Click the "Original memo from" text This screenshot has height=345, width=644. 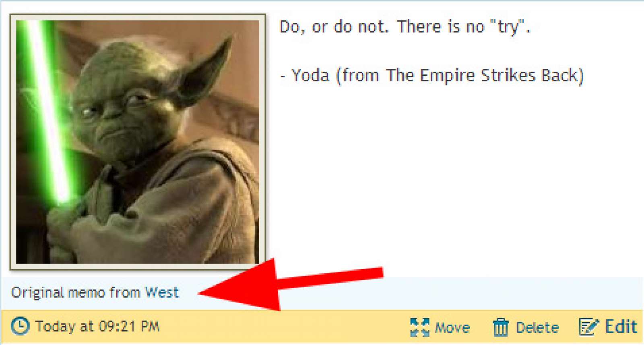pos(76,292)
